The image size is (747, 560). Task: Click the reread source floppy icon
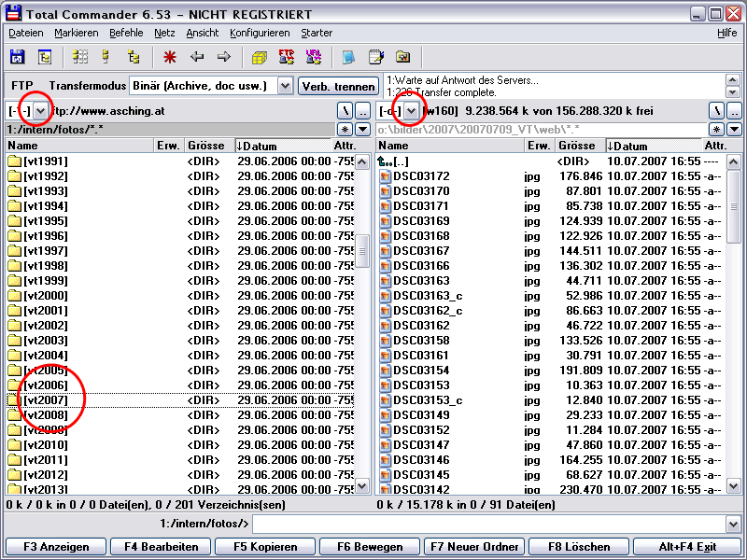tap(17, 57)
